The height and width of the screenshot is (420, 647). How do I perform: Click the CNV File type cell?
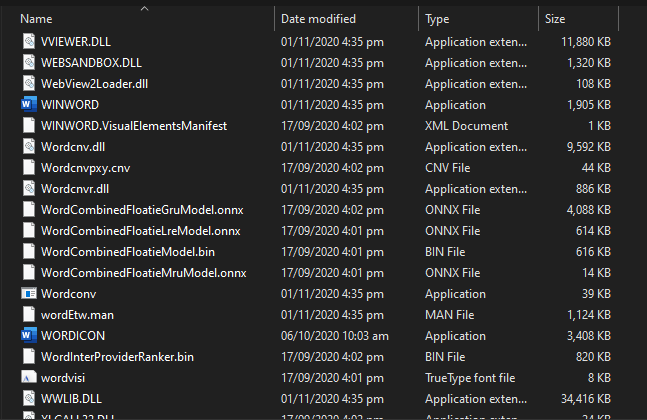[x=447, y=168]
